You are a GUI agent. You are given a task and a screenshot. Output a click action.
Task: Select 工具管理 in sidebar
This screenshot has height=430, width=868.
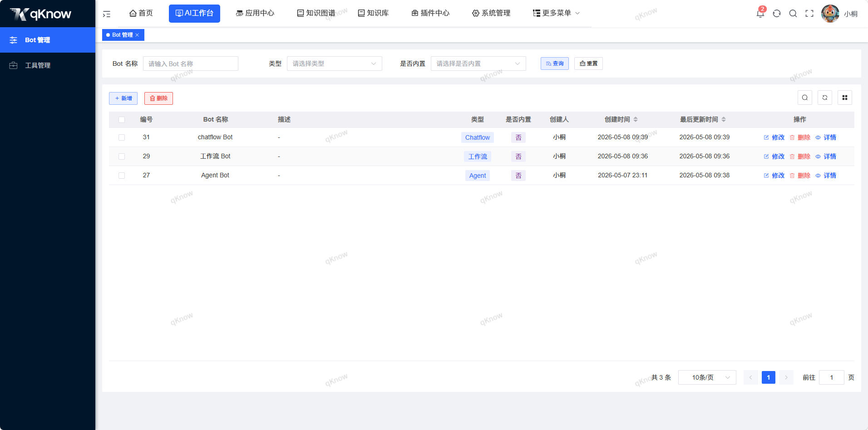coord(48,65)
